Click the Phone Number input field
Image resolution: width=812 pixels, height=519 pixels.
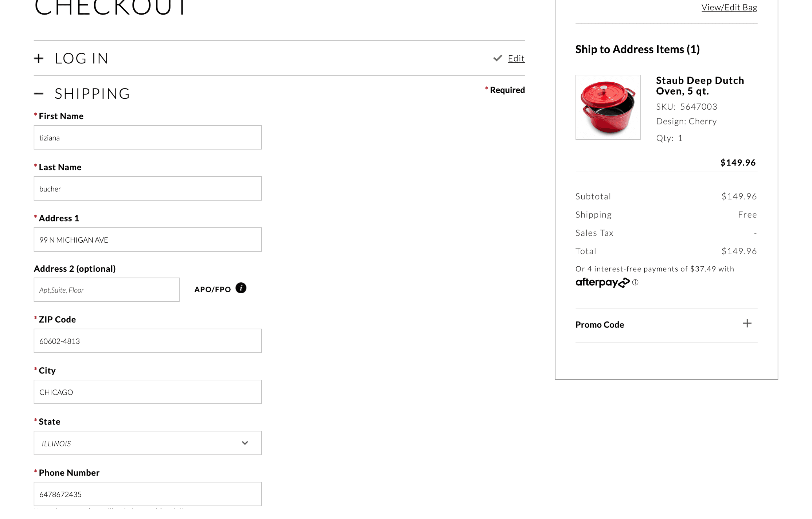(147, 494)
